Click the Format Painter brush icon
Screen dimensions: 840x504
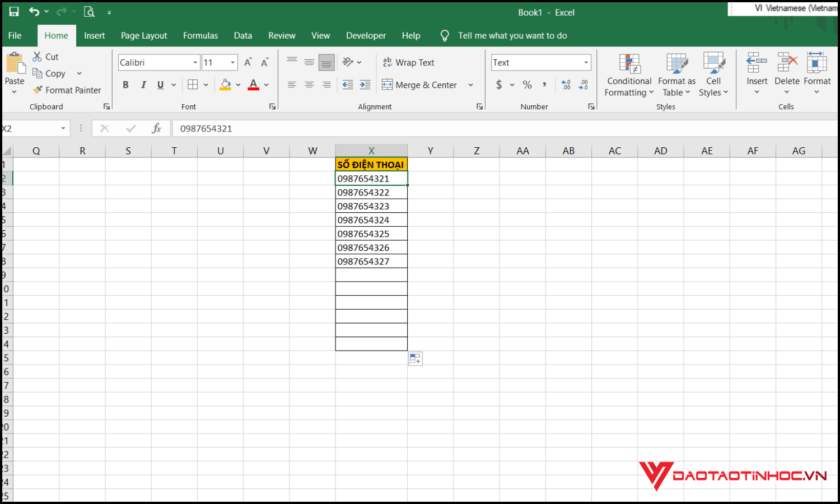[38, 90]
